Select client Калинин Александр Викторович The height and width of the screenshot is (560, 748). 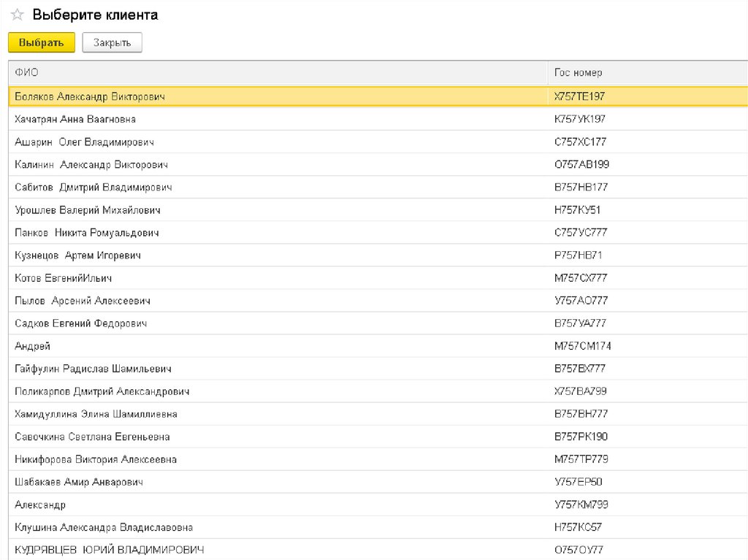(x=91, y=164)
